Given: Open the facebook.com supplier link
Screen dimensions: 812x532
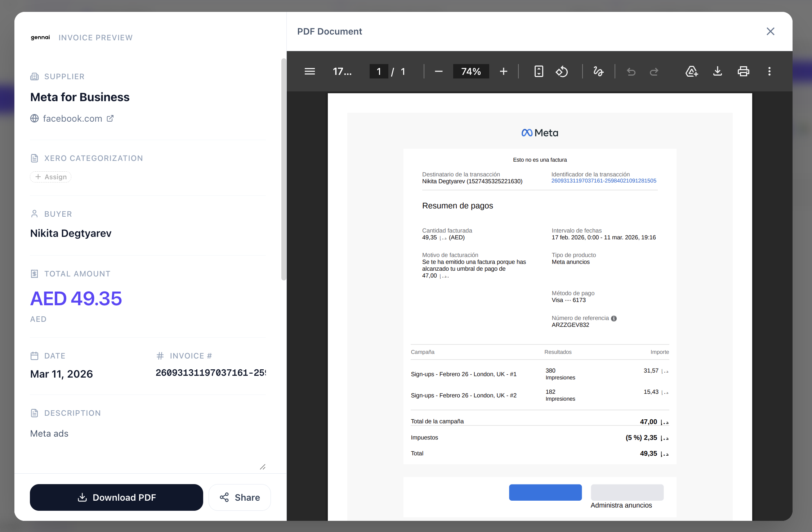Looking at the screenshot, I should click(x=72, y=118).
